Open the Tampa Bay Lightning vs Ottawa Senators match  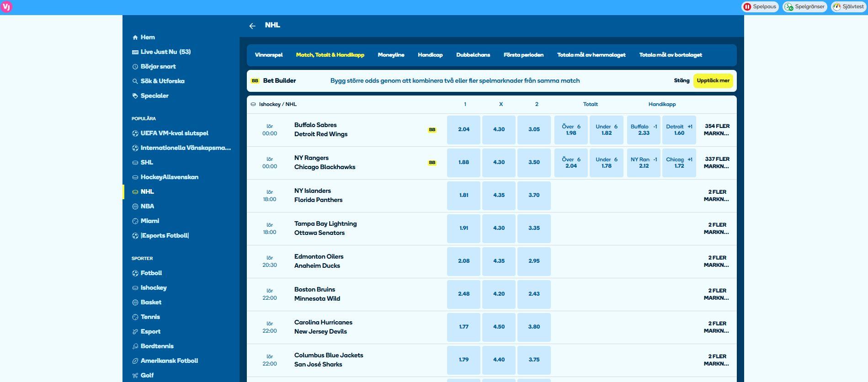325,228
